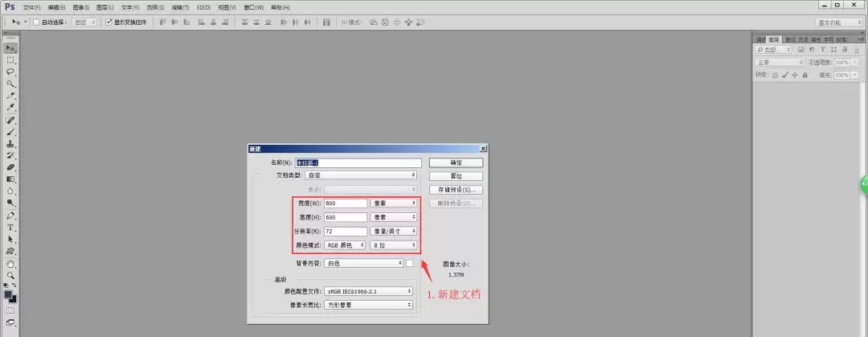This screenshot has width=868, height=337.
Task: Select the Eraser tool
Action: pos(10,167)
